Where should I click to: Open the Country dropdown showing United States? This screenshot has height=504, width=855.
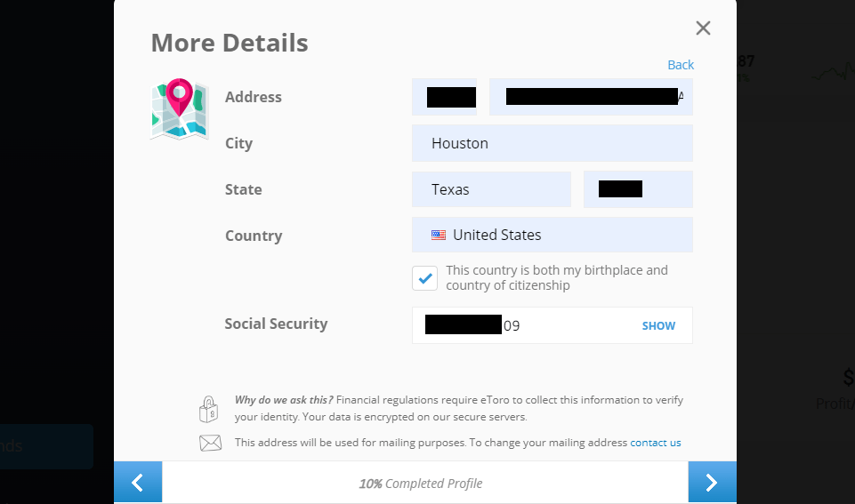pyautogui.click(x=552, y=236)
